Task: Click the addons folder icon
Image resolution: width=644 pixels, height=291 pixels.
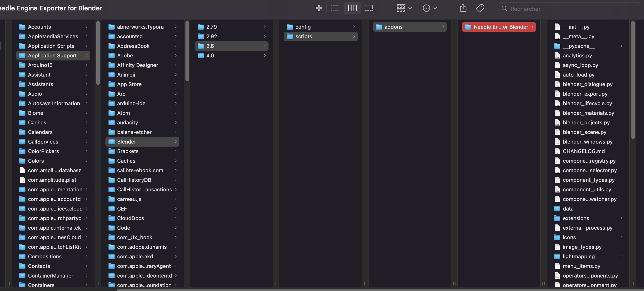Action: (x=379, y=27)
